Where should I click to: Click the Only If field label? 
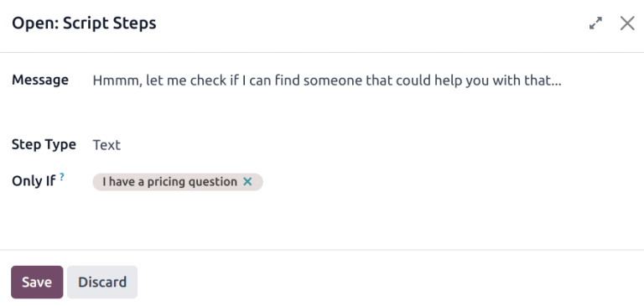[34, 181]
